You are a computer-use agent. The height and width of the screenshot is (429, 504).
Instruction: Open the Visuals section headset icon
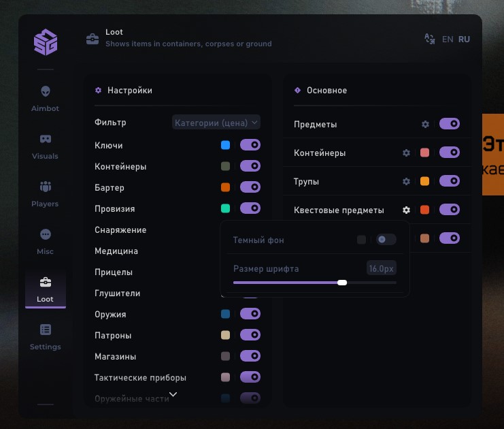click(x=46, y=139)
